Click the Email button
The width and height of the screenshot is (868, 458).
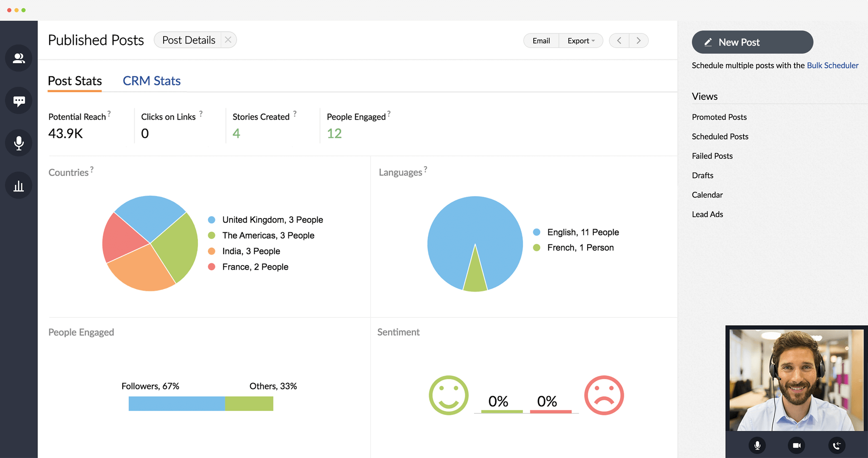[540, 40]
